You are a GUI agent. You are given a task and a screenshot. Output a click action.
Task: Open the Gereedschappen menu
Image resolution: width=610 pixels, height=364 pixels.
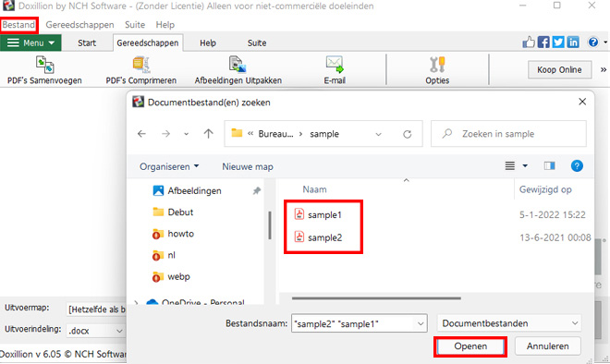[79, 25]
